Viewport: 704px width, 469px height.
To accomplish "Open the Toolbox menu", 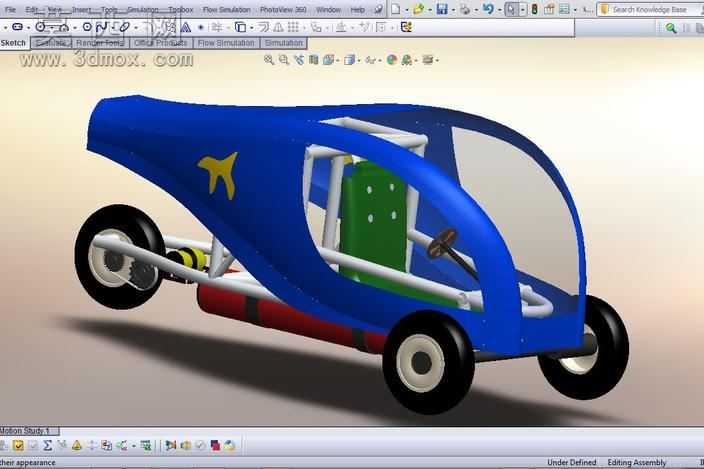I will point(180,9).
